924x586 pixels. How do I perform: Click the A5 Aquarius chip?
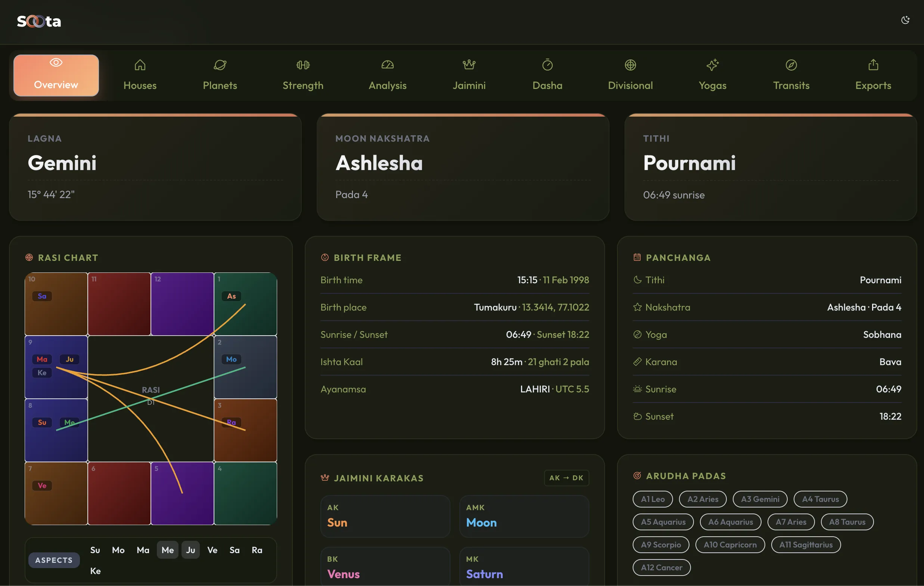tap(663, 522)
